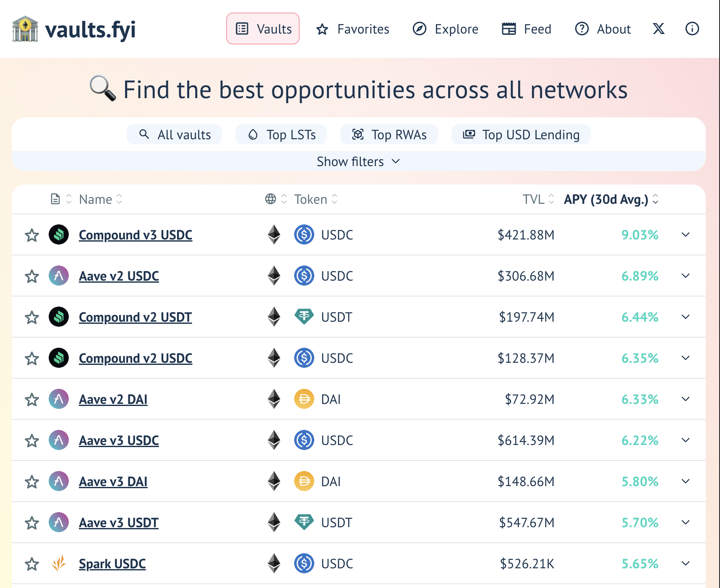This screenshot has width=720, height=588.
Task: Click the Aave v2 DAI protocol logo
Action: click(59, 399)
